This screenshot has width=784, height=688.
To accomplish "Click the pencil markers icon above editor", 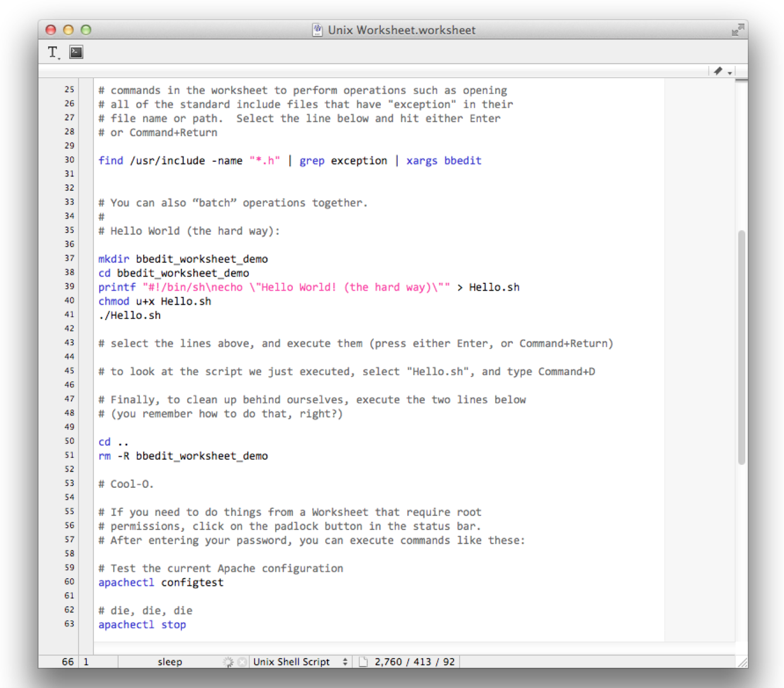I will coord(720,71).
